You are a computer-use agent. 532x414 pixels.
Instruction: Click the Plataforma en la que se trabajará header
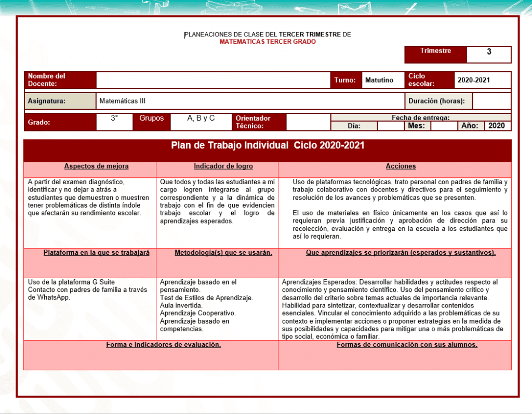(x=96, y=253)
